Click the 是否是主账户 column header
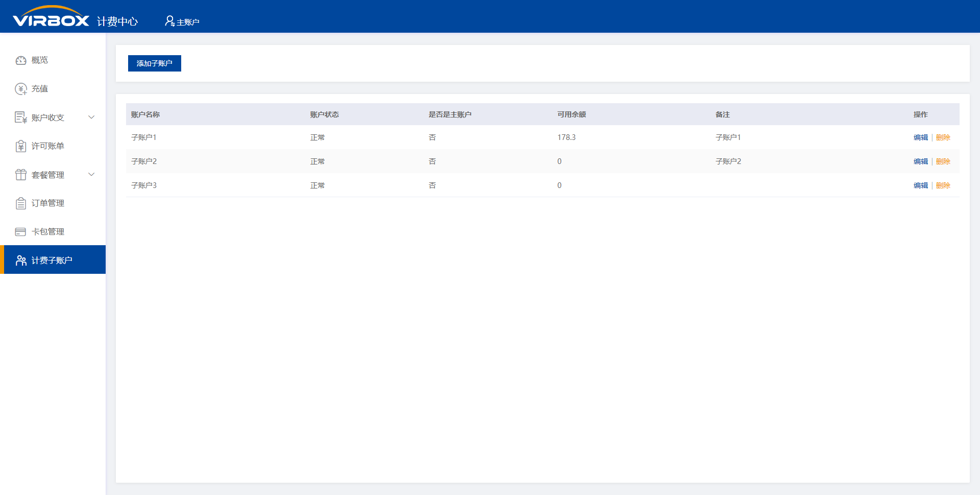Screen dimensions: 980x495 click(450, 114)
